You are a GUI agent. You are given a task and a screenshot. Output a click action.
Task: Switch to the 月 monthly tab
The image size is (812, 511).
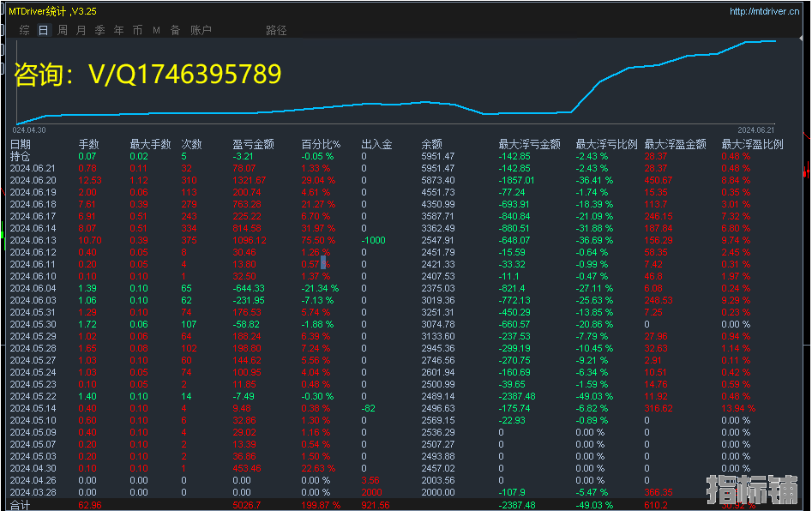coord(81,30)
